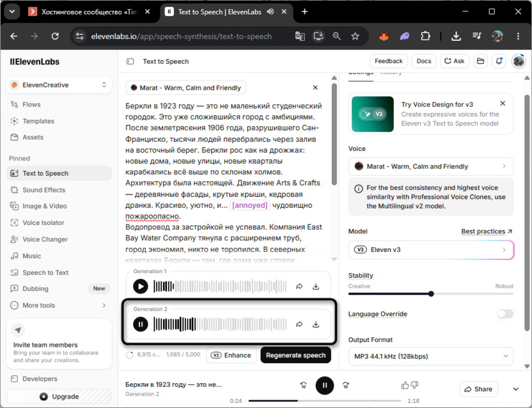This screenshot has height=408, width=532.
Task: Open Eleven v3 model selector
Action: 430,249
